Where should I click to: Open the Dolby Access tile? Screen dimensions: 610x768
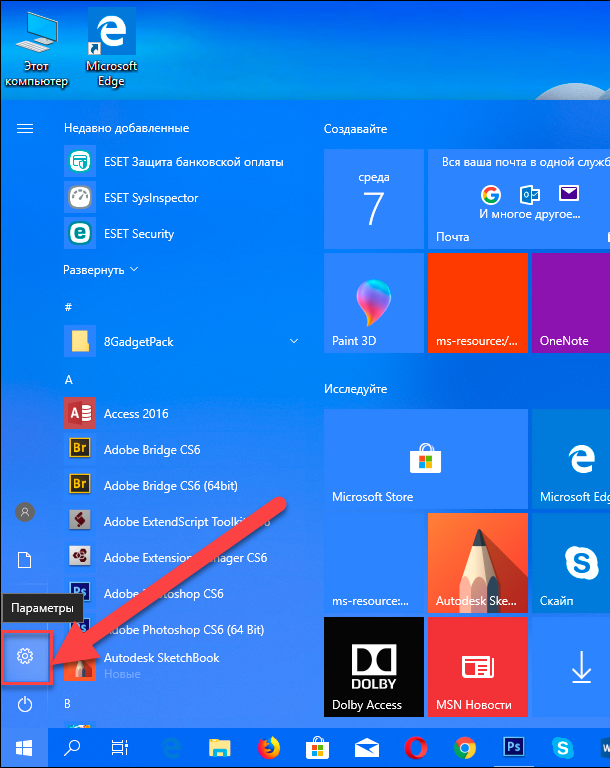pyautogui.click(x=374, y=667)
